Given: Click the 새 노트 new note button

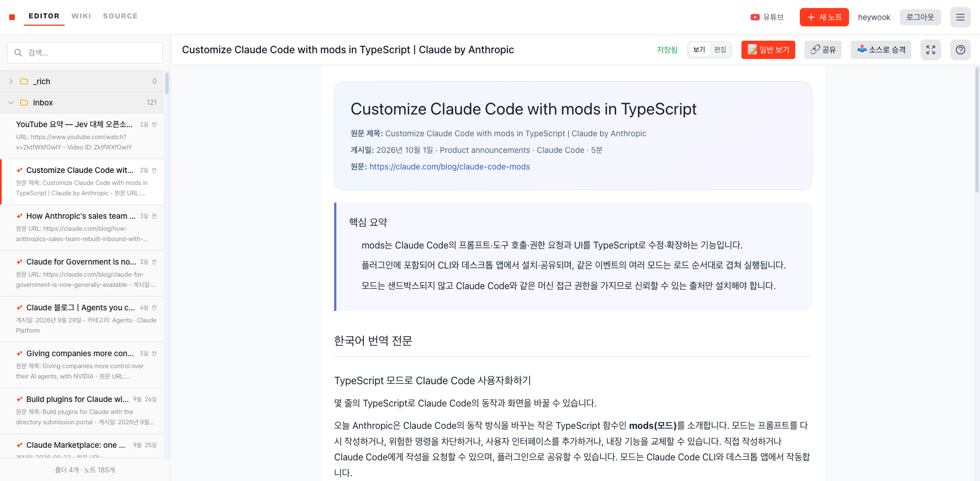Looking at the screenshot, I should (x=824, y=17).
